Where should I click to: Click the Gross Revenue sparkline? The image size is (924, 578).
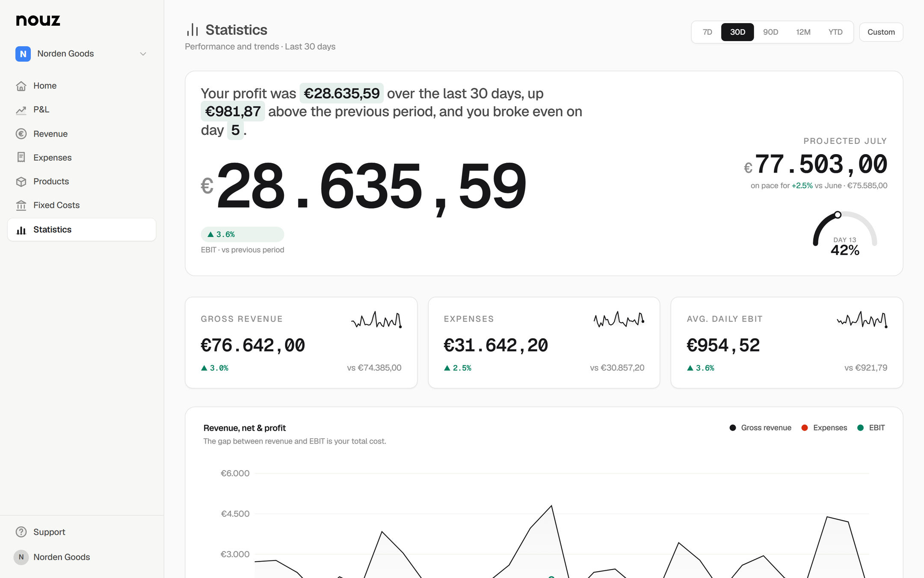376,319
